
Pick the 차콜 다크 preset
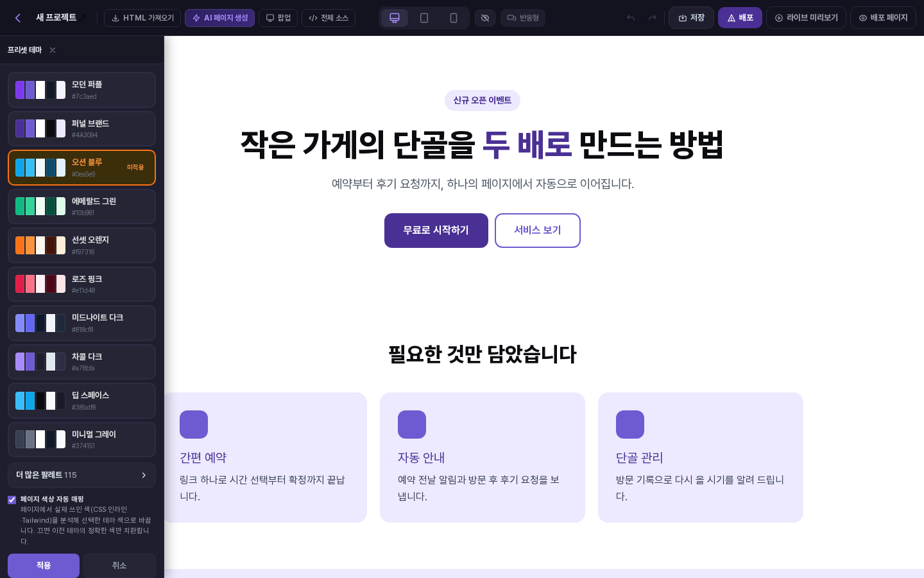pyautogui.click(x=81, y=362)
